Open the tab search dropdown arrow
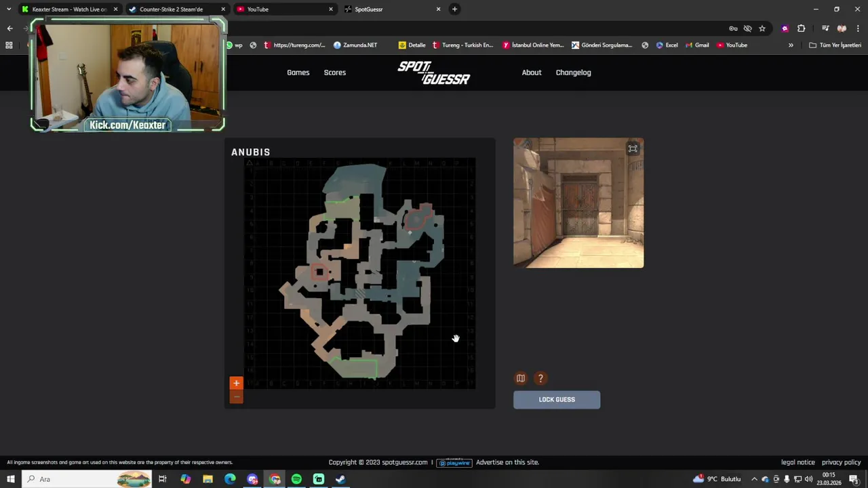868x488 pixels. click(9, 9)
